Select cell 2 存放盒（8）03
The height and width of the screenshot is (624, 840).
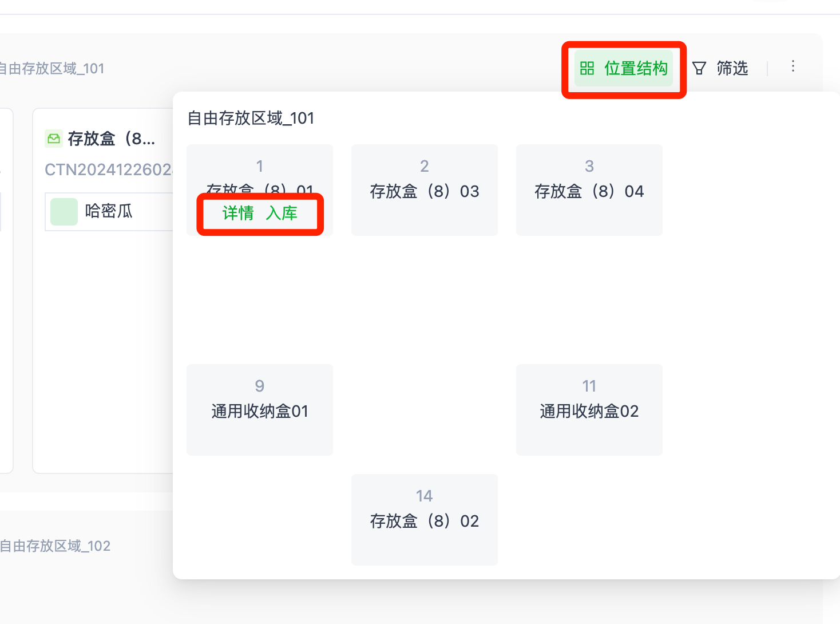424,189
